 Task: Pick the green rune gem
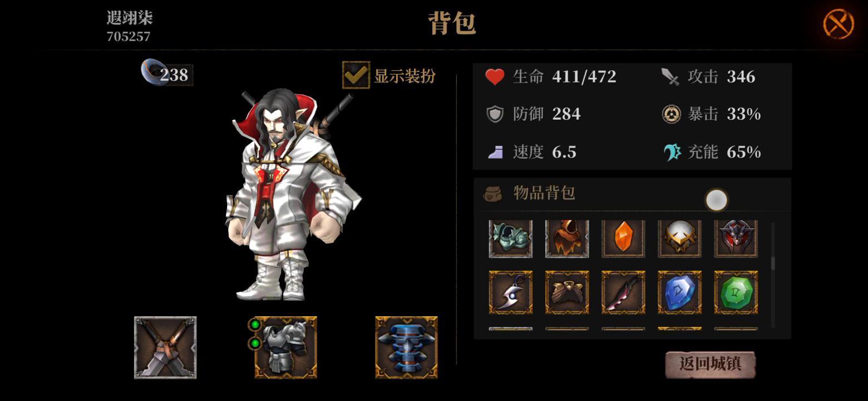(x=736, y=292)
